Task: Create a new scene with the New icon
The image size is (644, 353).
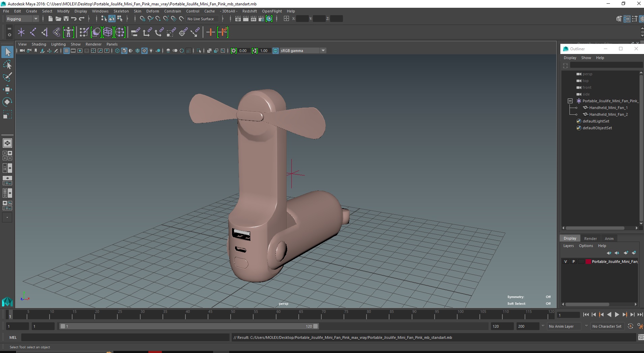Action: pyautogui.click(x=50, y=19)
